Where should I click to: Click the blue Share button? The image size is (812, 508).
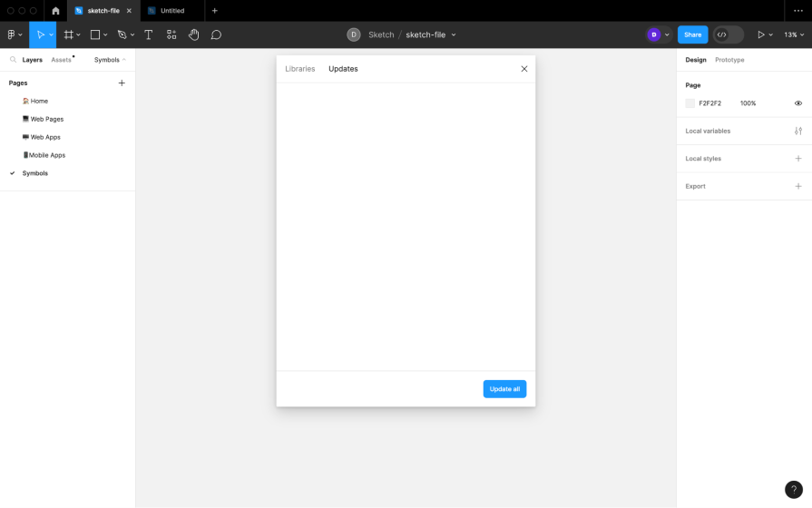pyautogui.click(x=692, y=34)
